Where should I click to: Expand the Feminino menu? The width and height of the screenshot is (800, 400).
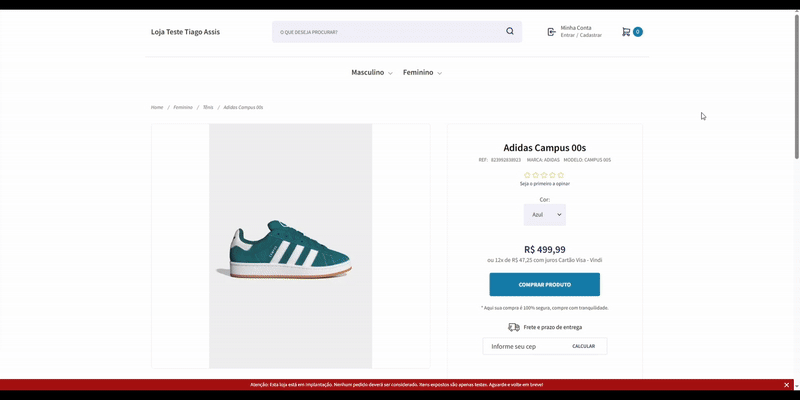pos(422,72)
